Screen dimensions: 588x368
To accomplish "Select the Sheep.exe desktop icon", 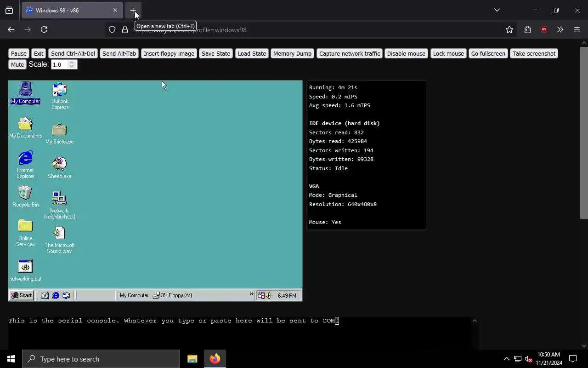I will click(60, 168).
